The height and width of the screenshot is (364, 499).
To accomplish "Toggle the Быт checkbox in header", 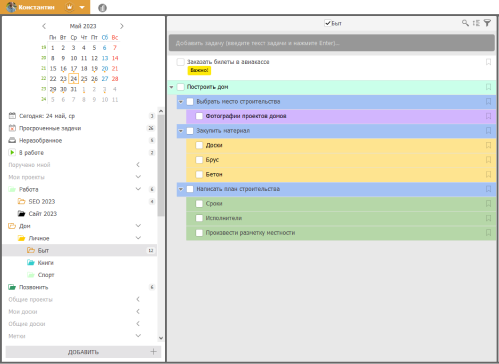I will 327,23.
